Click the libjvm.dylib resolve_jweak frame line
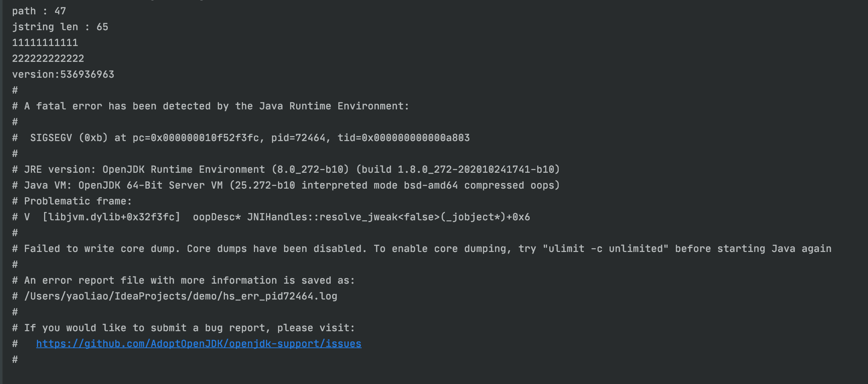This screenshot has height=384, width=868. pos(271,217)
